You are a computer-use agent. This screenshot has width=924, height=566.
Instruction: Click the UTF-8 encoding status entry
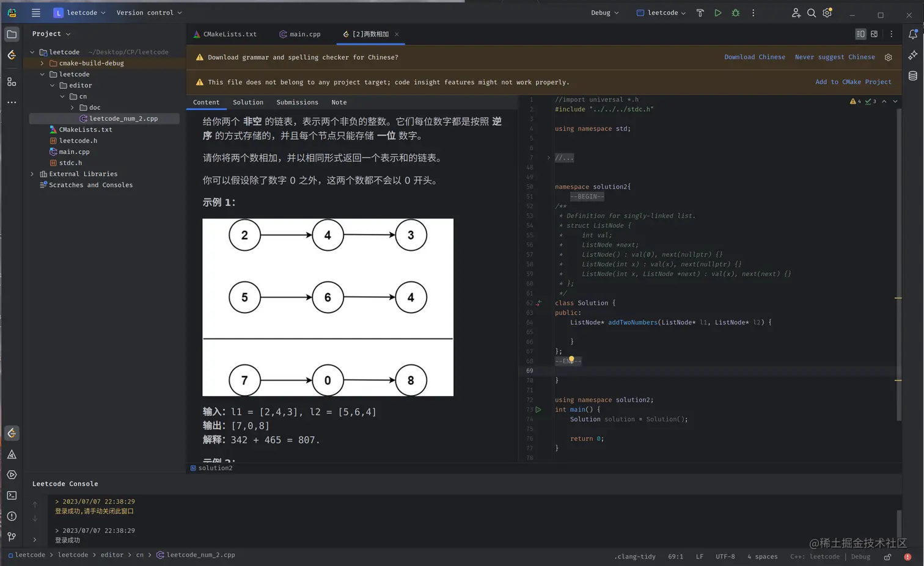coord(725,557)
